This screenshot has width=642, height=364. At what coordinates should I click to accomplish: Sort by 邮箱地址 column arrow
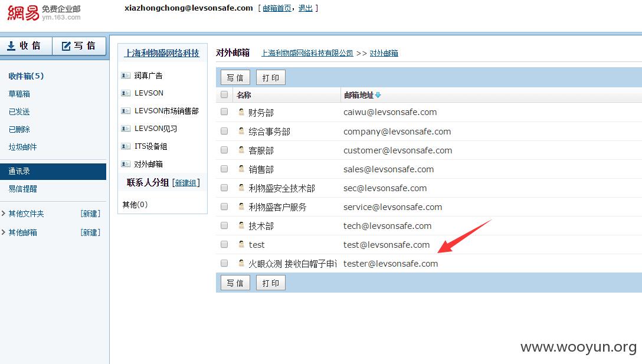pyautogui.click(x=378, y=95)
